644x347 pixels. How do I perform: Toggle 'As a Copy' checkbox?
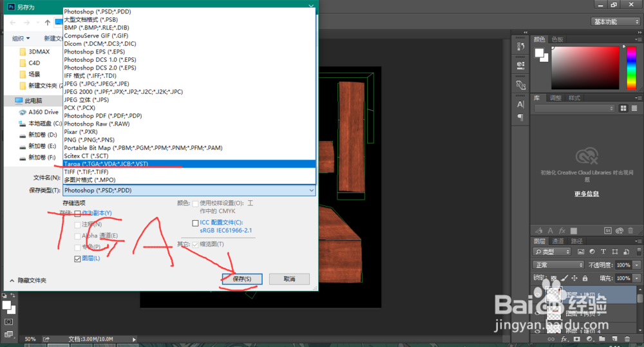click(x=77, y=213)
